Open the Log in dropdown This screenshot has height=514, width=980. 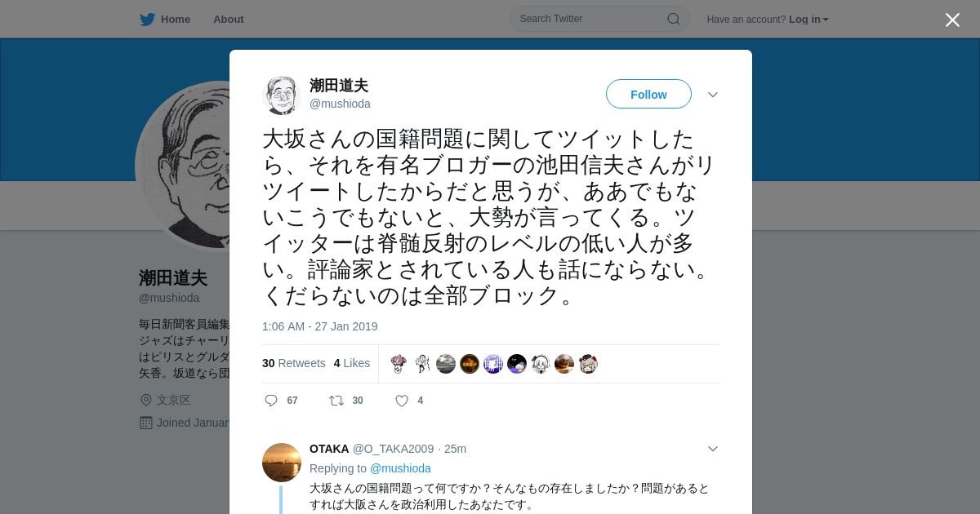point(808,20)
